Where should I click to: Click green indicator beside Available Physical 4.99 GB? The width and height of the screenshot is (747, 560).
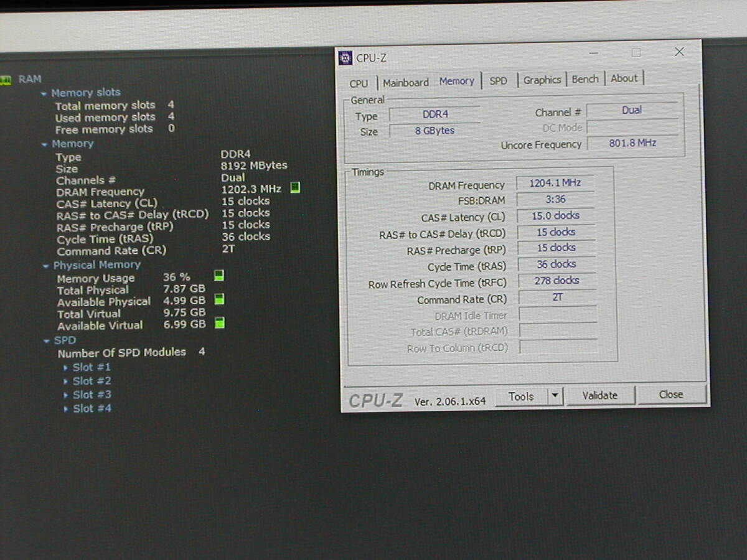click(219, 299)
